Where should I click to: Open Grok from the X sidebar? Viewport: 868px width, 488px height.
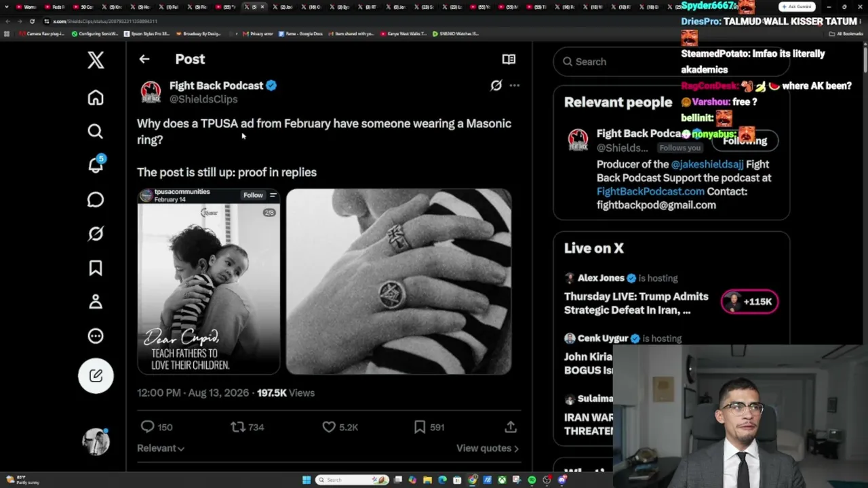(96, 234)
